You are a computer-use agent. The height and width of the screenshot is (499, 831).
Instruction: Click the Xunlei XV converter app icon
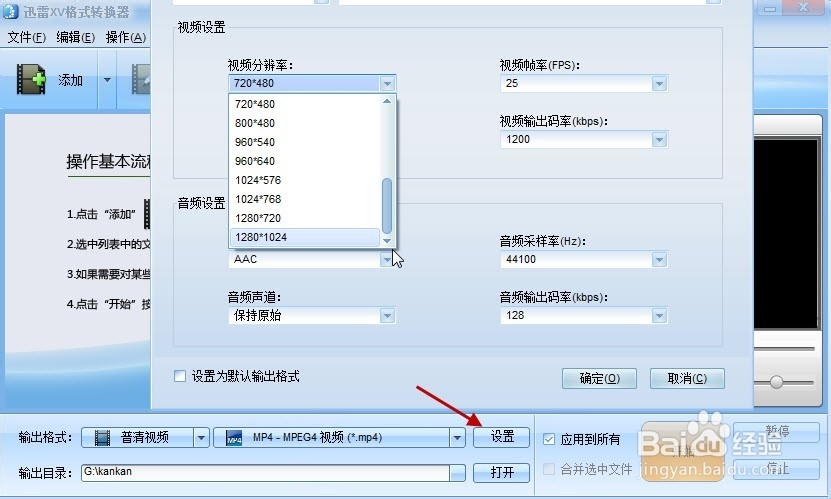coord(10,11)
